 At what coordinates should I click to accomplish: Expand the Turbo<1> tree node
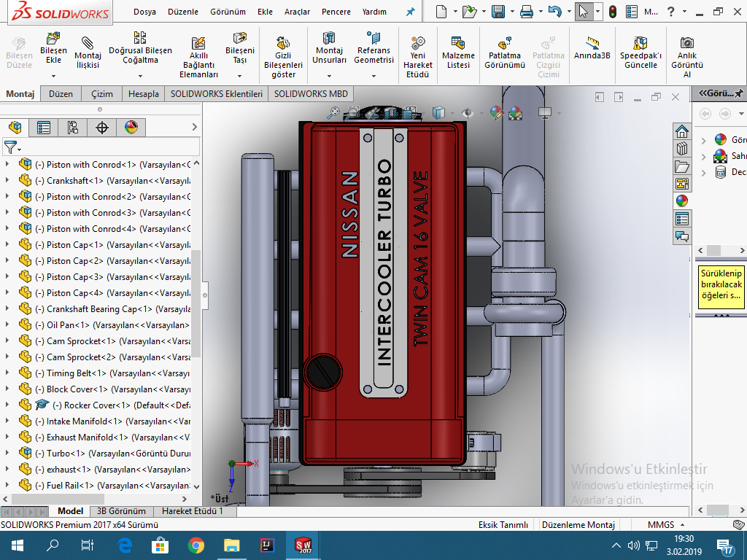(7, 453)
